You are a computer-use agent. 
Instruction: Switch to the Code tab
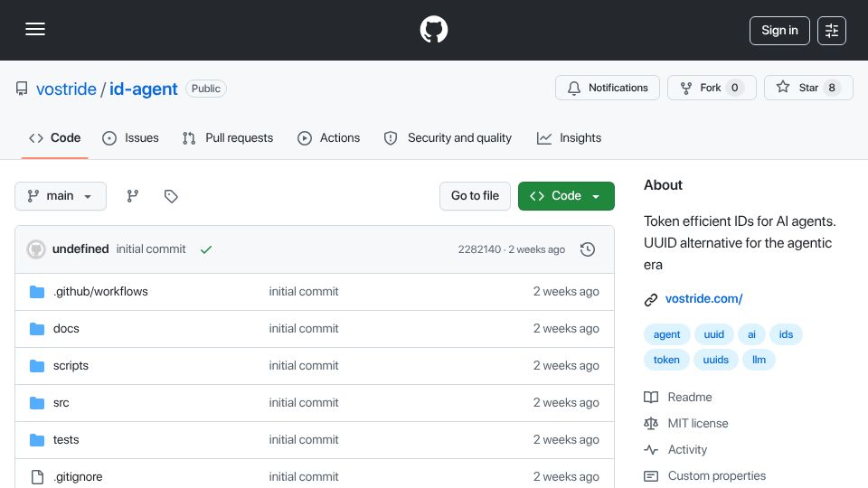[x=55, y=137]
